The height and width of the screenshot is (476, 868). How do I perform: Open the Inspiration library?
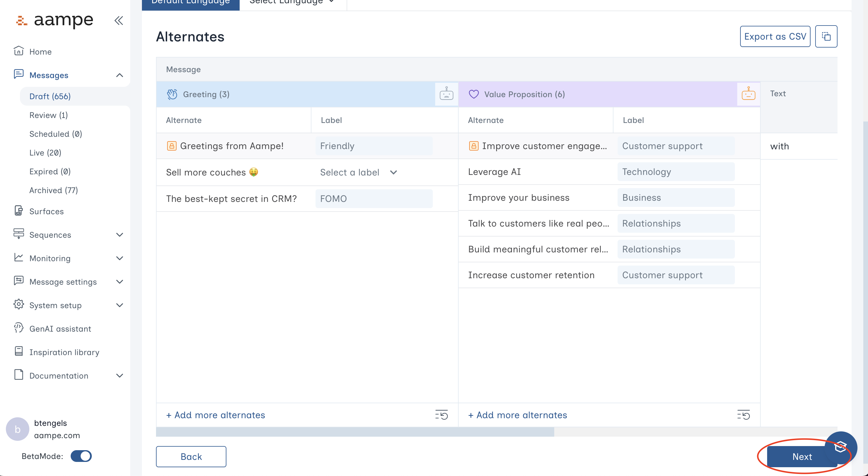(64, 352)
